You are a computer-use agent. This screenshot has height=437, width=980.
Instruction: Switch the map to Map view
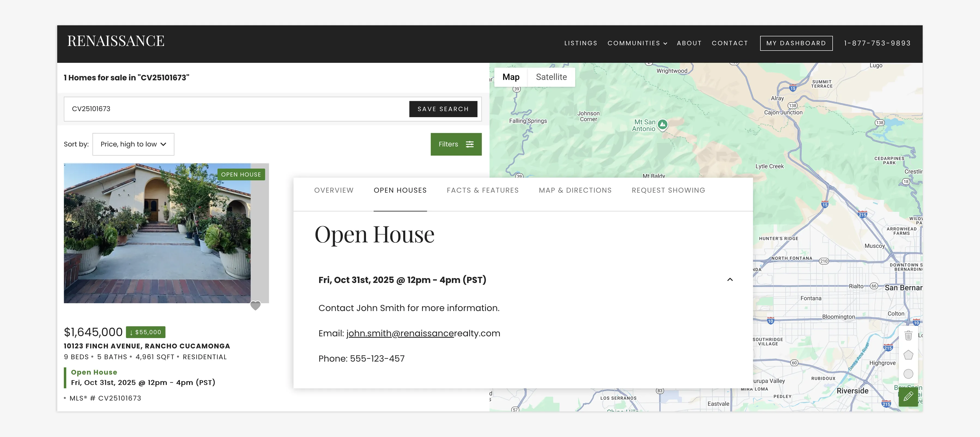pos(511,77)
